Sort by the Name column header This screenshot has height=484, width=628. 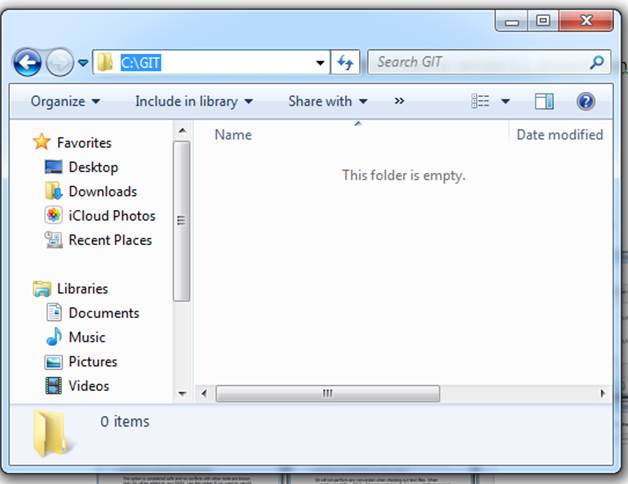234,134
